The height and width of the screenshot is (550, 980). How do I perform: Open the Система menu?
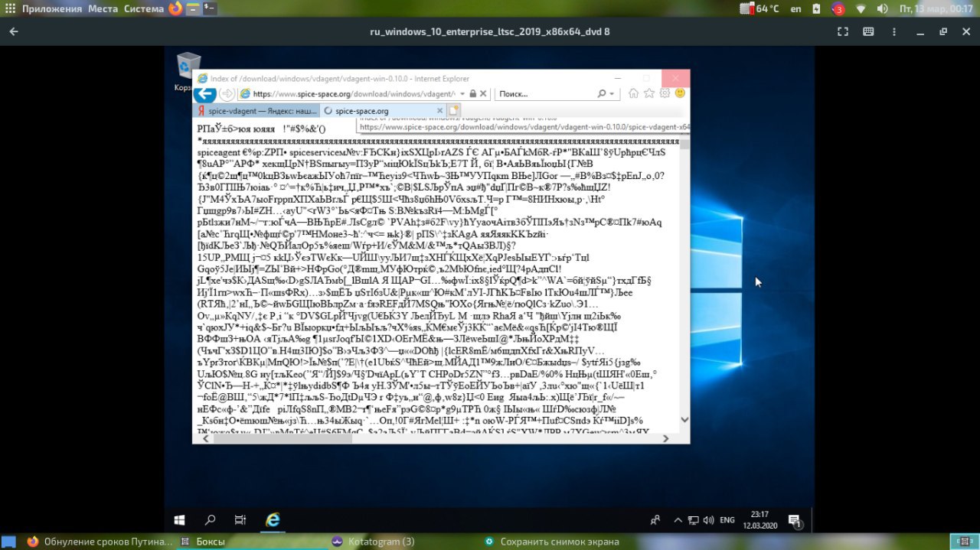coord(143,9)
